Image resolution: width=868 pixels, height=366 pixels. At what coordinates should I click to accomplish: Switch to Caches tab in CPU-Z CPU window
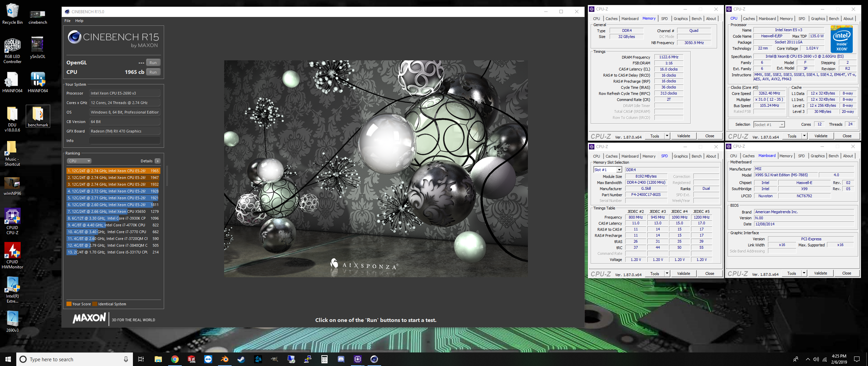point(749,19)
